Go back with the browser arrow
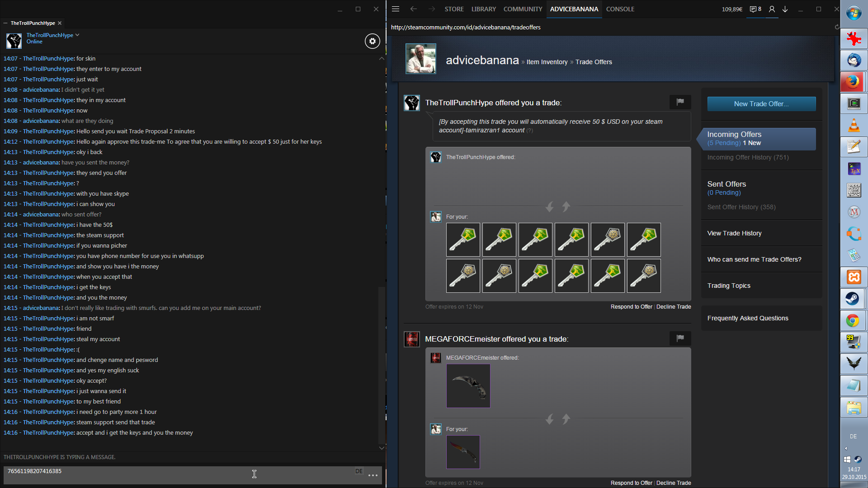This screenshot has width=868, height=488. pyautogui.click(x=413, y=9)
